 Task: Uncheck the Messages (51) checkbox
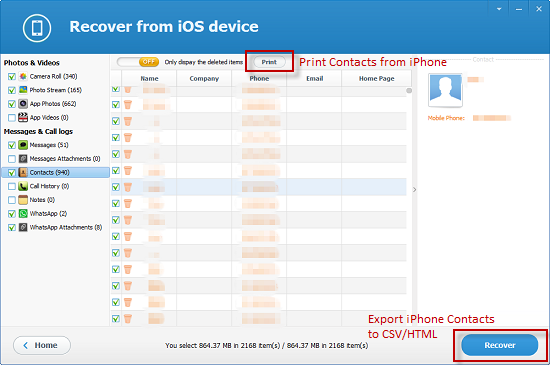click(x=12, y=145)
